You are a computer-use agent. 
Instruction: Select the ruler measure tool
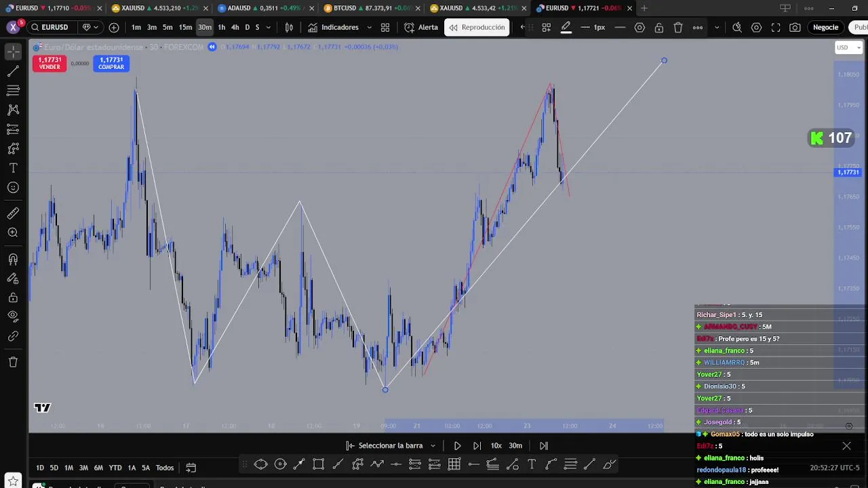(13, 213)
